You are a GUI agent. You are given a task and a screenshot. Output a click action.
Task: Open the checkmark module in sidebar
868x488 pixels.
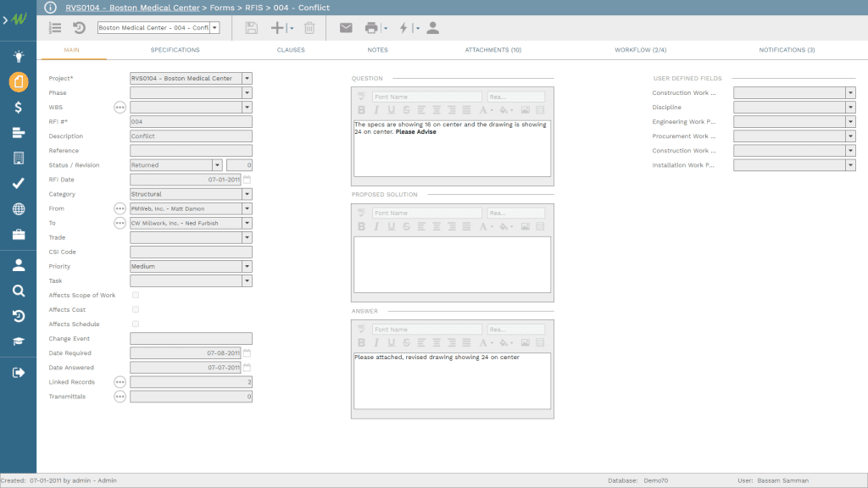19,183
